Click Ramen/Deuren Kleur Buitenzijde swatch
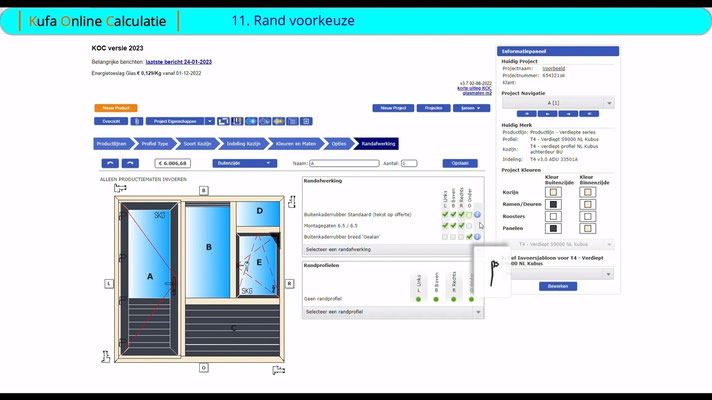The height and width of the screenshot is (400, 712). 553,204
